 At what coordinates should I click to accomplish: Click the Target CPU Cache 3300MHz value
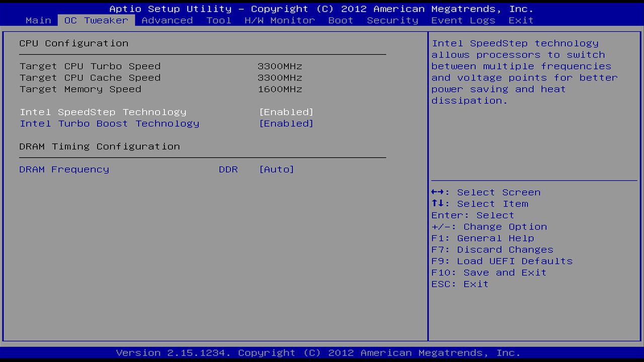coord(280,78)
